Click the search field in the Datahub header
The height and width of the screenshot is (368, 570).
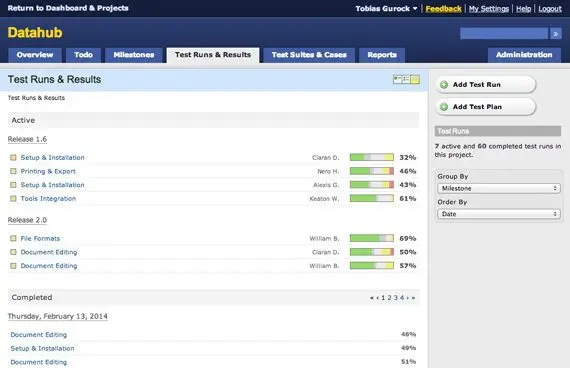[x=504, y=34]
